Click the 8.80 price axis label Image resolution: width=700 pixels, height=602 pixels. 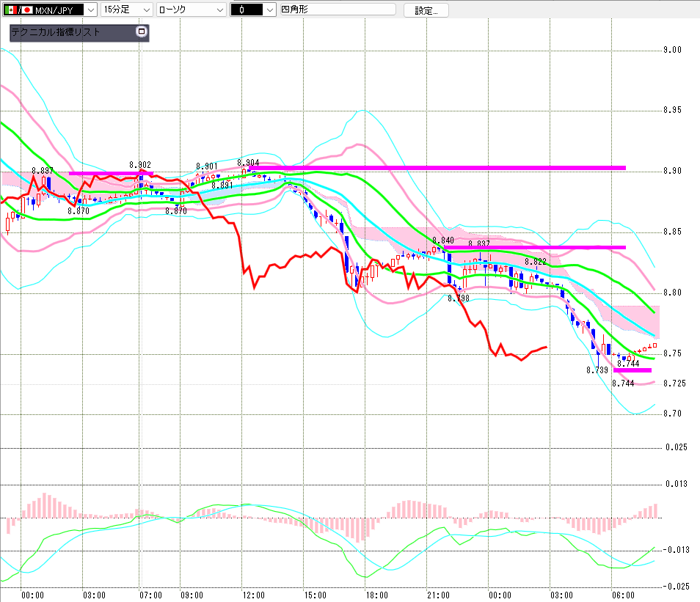pos(672,293)
